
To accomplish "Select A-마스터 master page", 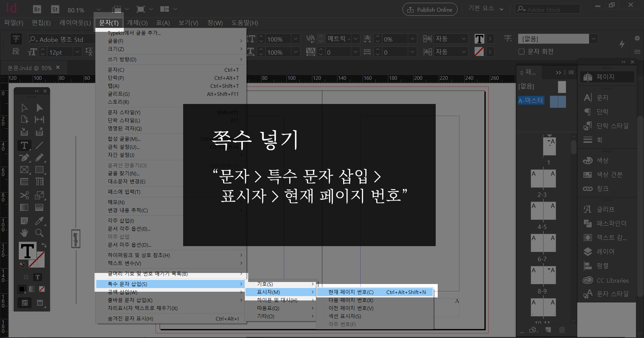I will (531, 100).
